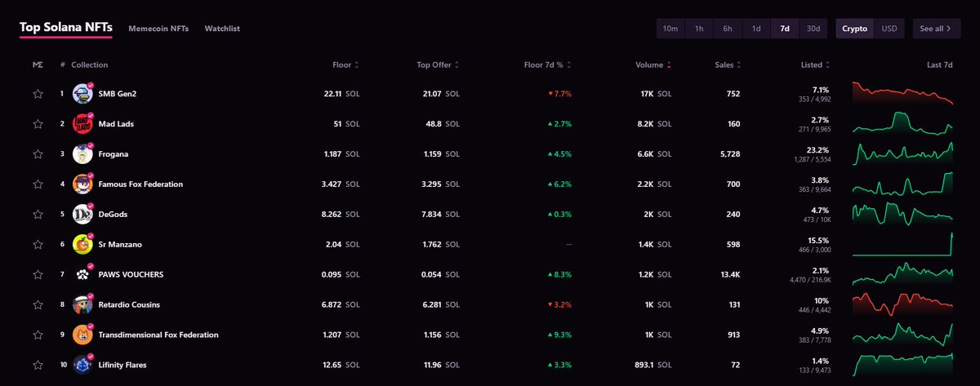
Task: Sort by Top Offer column
Action: pos(439,64)
